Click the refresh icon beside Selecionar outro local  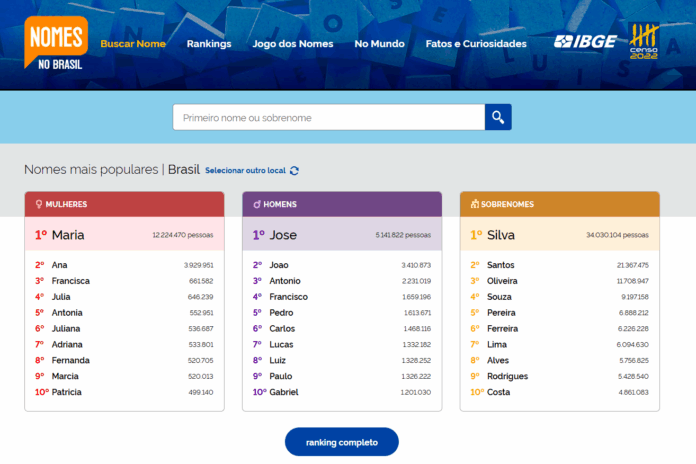(294, 171)
